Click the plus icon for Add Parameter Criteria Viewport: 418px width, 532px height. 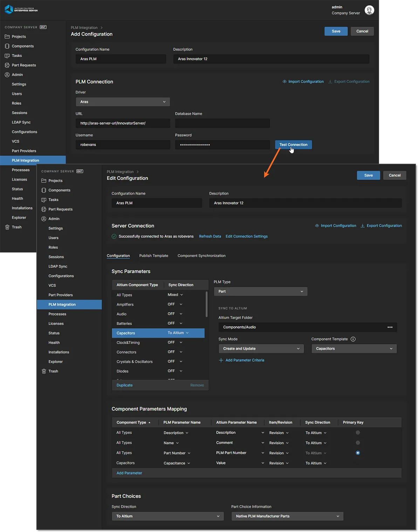[221, 360]
